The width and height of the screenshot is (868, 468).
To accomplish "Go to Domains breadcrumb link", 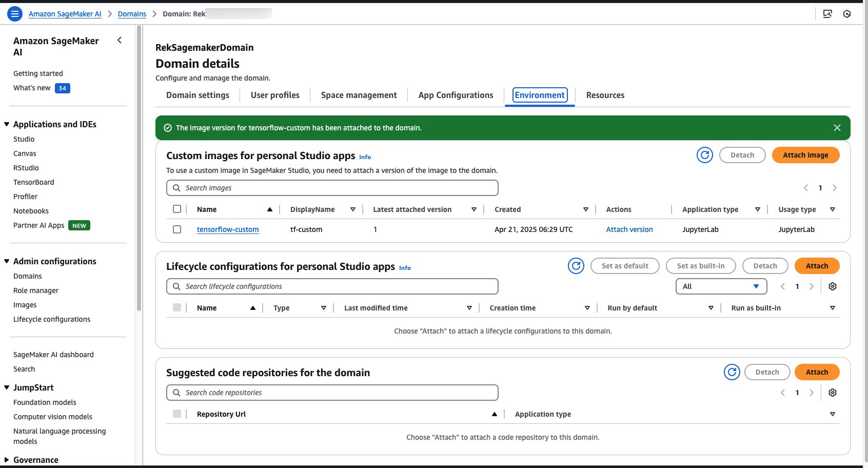I will [132, 14].
